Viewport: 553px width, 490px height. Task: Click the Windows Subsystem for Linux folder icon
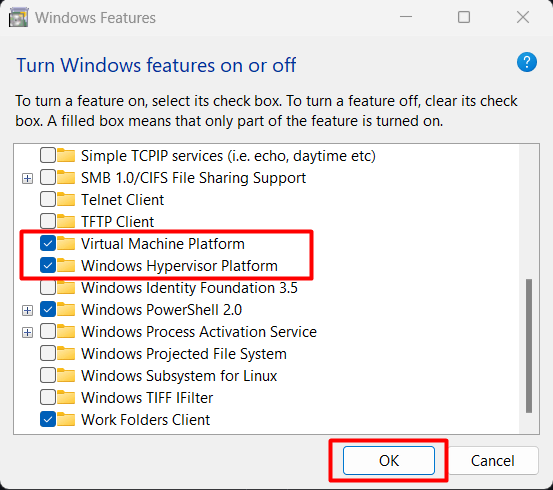66,376
